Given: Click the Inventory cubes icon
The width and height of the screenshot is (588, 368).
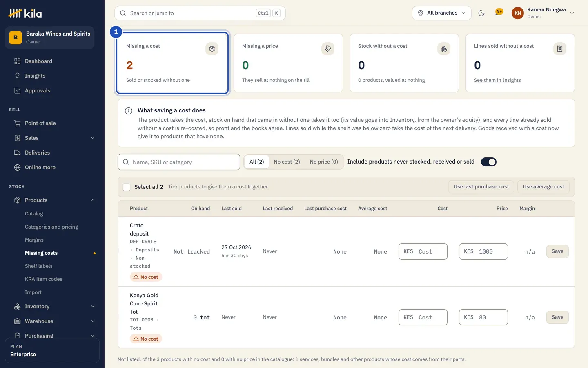Looking at the screenshot, I should tap(17, 306).
